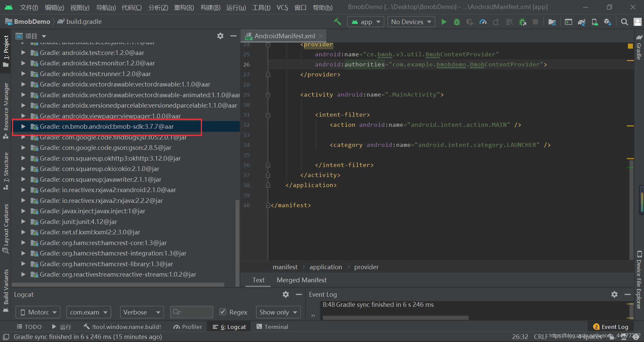Click the Search Everywhere magnifier icon

[x=624, y=22]
